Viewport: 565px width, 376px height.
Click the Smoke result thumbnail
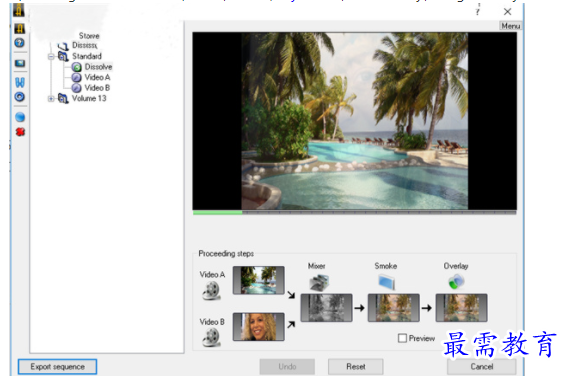coord(393,308)
